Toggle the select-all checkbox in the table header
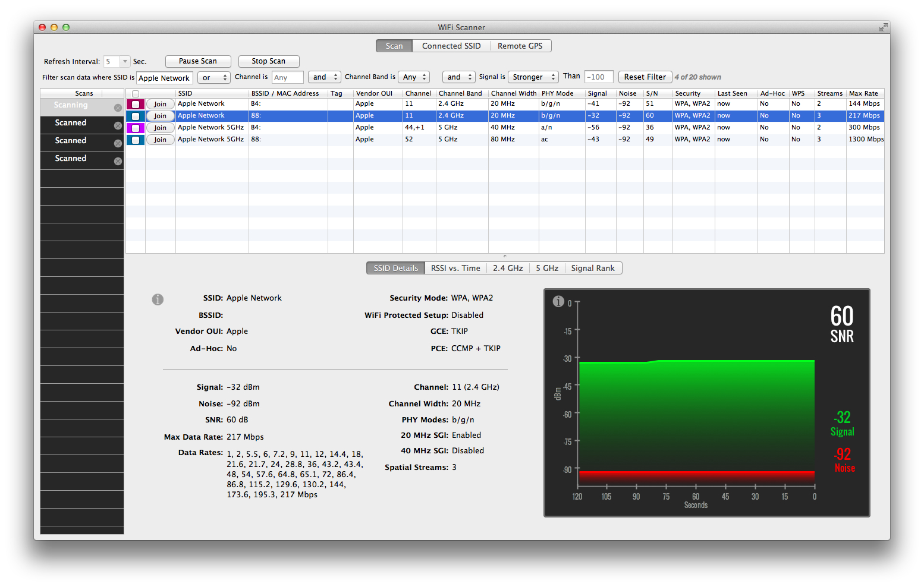924x587 pixels. [136, 94]
